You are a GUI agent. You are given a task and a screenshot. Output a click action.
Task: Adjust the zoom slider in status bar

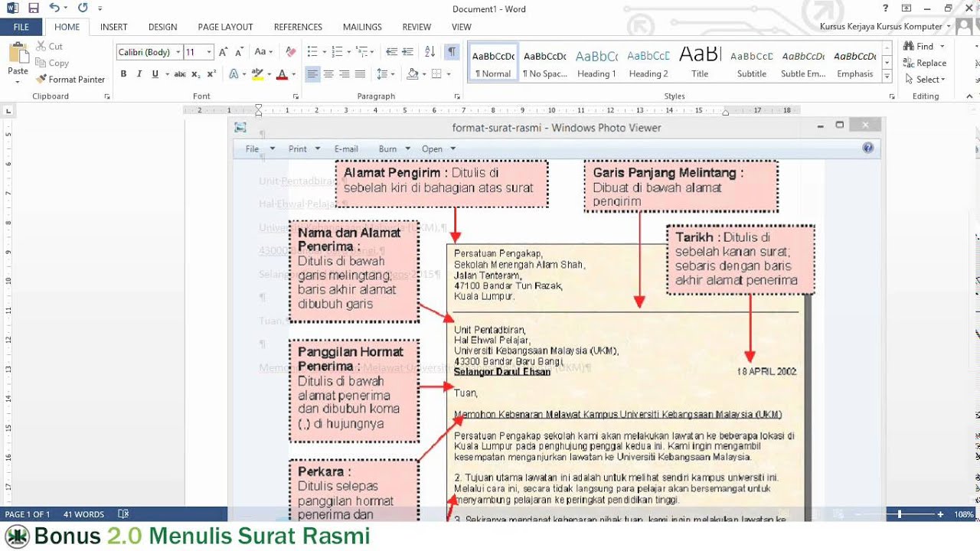pos(900,514)
